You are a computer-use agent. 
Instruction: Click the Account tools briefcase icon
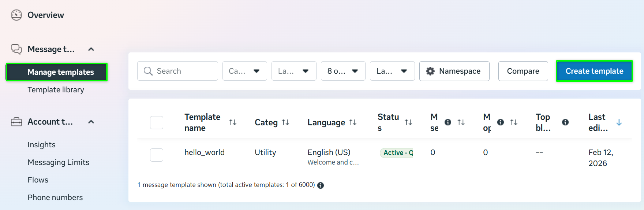click(x=16, y=122)
